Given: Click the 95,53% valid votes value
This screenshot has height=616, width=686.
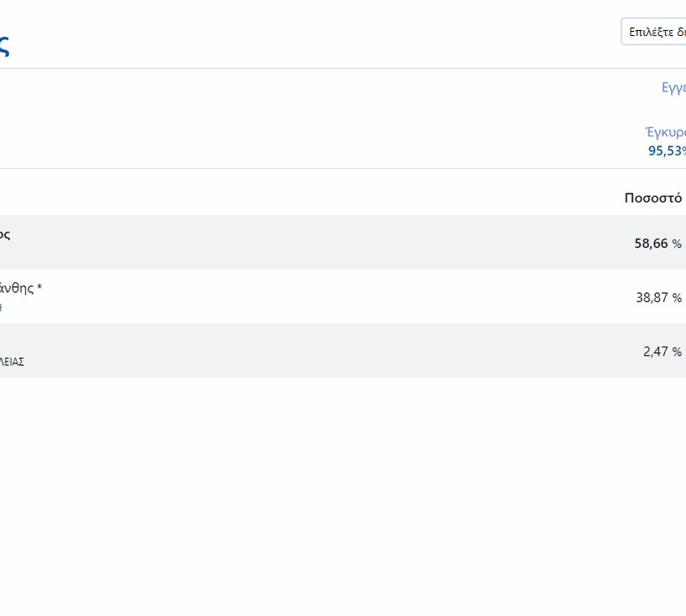Looking at the screenshot, I should (667, 151).
